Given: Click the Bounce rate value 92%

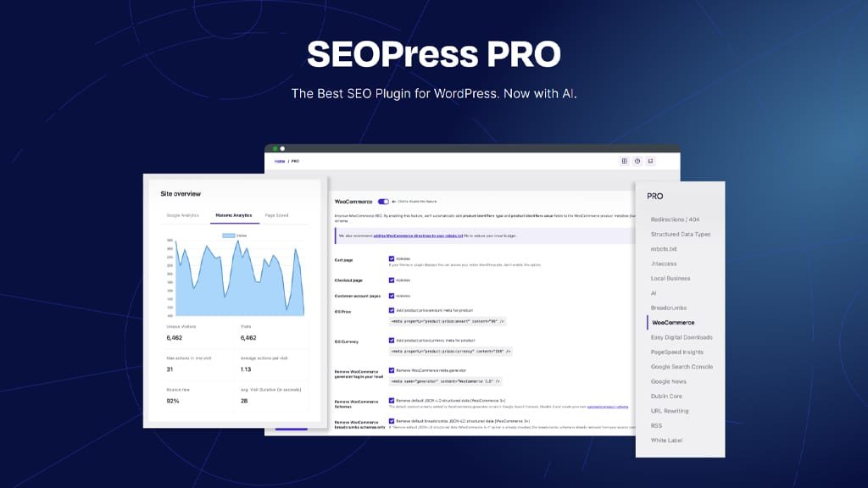Looking at the screenshot, I should 173,401.
